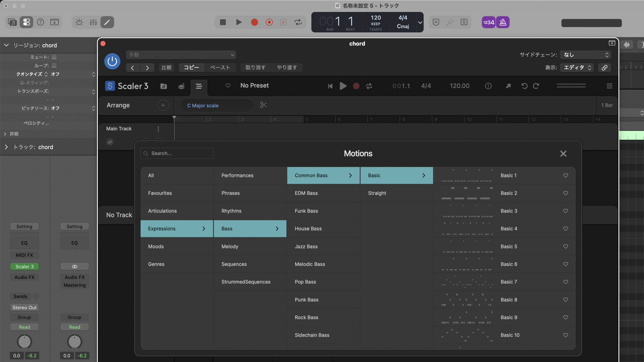Show the Smart Controls icon
The image size is (644, 362).
point(79,22)
